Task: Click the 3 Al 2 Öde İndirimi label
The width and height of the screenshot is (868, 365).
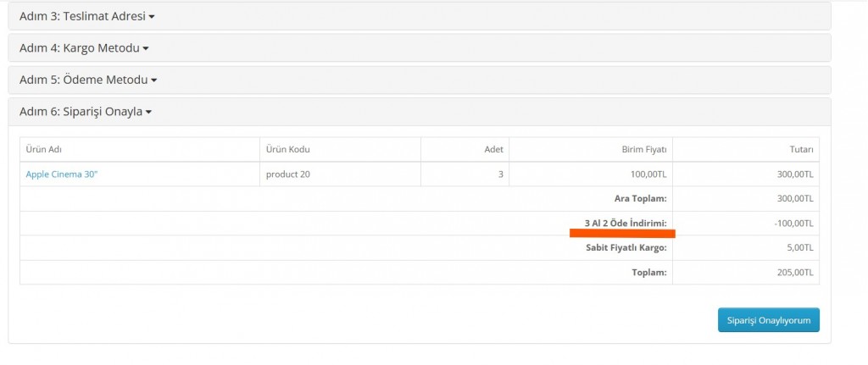Action: [x=626, y=223]
